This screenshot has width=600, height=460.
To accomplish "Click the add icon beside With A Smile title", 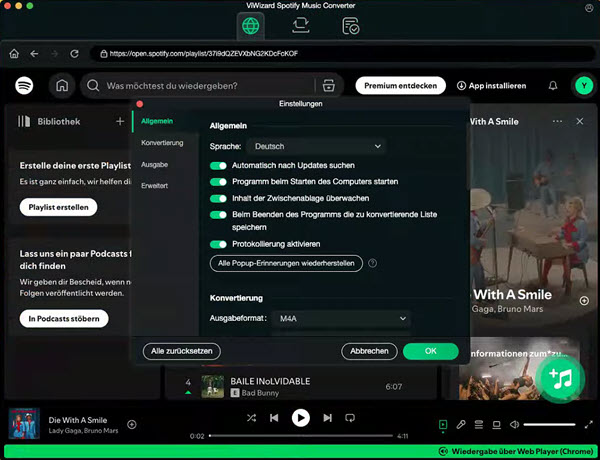I will point(584,301).
